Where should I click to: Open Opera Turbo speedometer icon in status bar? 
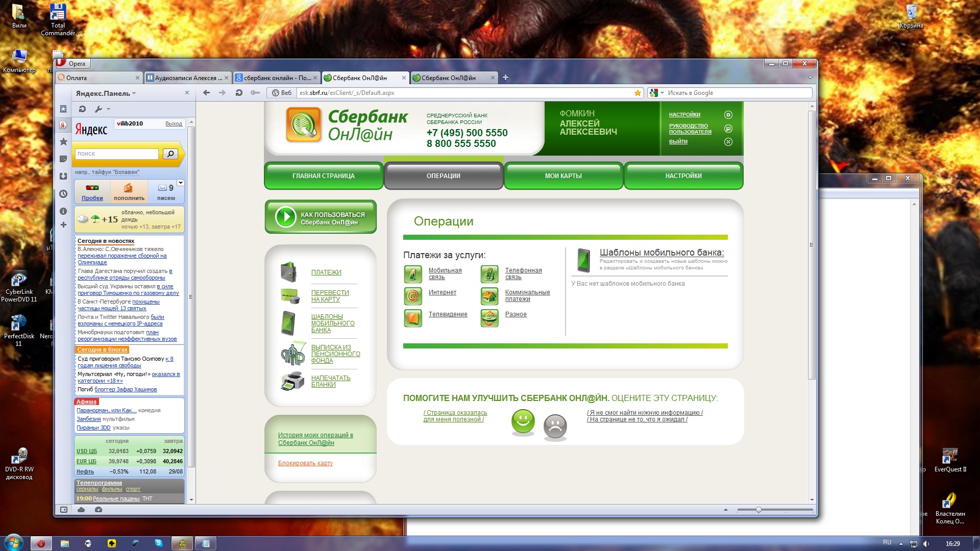point(99,510)
